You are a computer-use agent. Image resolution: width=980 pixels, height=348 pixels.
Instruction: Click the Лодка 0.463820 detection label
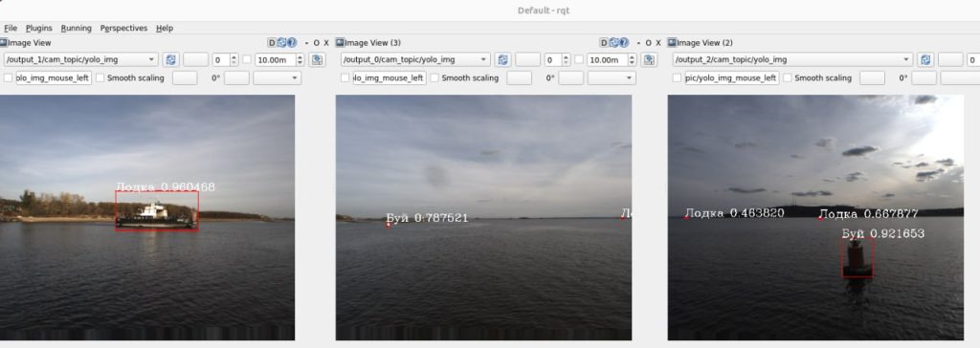pos(734,213)
